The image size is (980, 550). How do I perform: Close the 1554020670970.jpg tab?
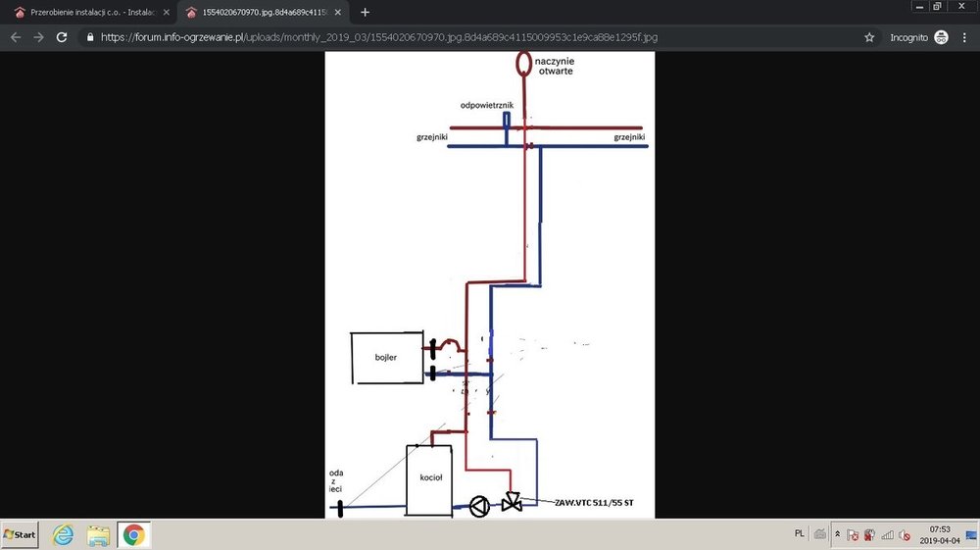click(337, 12)
